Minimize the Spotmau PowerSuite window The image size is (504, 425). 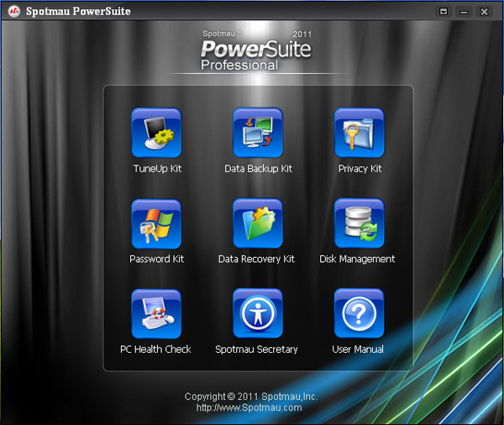[464, 12]
